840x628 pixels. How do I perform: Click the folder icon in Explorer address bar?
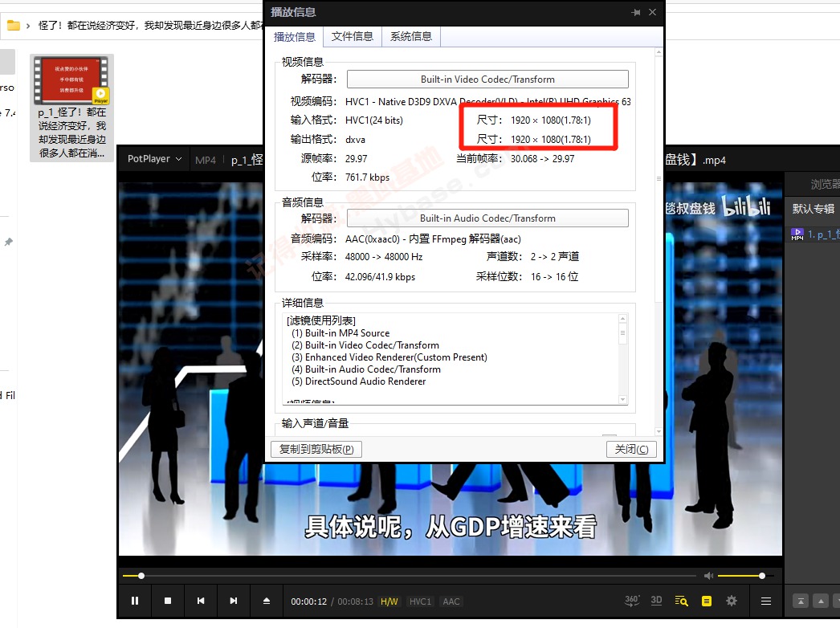[x=14, y=25]
